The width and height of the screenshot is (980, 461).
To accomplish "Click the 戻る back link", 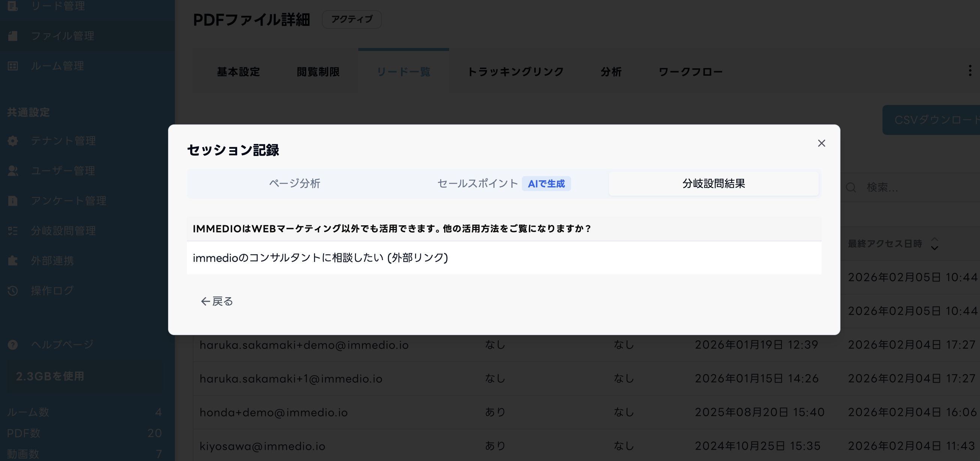I will click(x=217, y=301).
